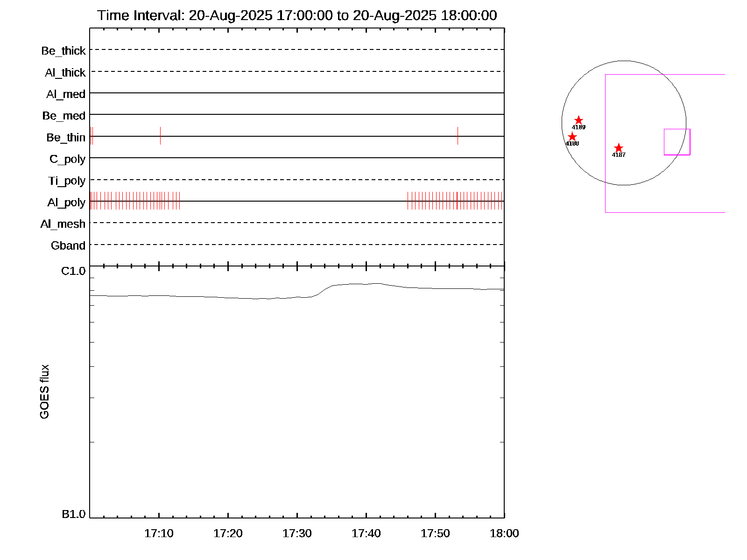This screenshot has width=747, height=560.
Task: Click the Al_mesh filter label
Action: pyautogui.click(x=63, y=224)
